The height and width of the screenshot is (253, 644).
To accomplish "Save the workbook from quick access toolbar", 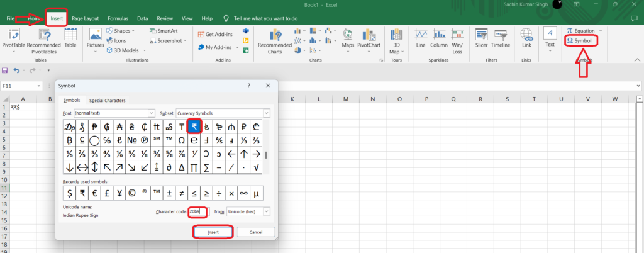I will (5, 70).
